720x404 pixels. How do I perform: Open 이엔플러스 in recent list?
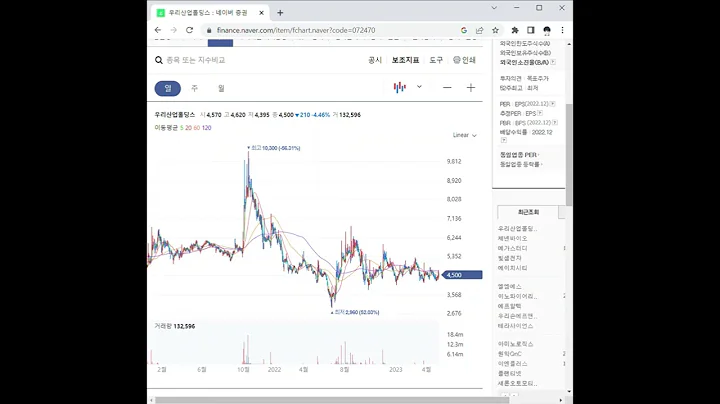pos(512,364)
